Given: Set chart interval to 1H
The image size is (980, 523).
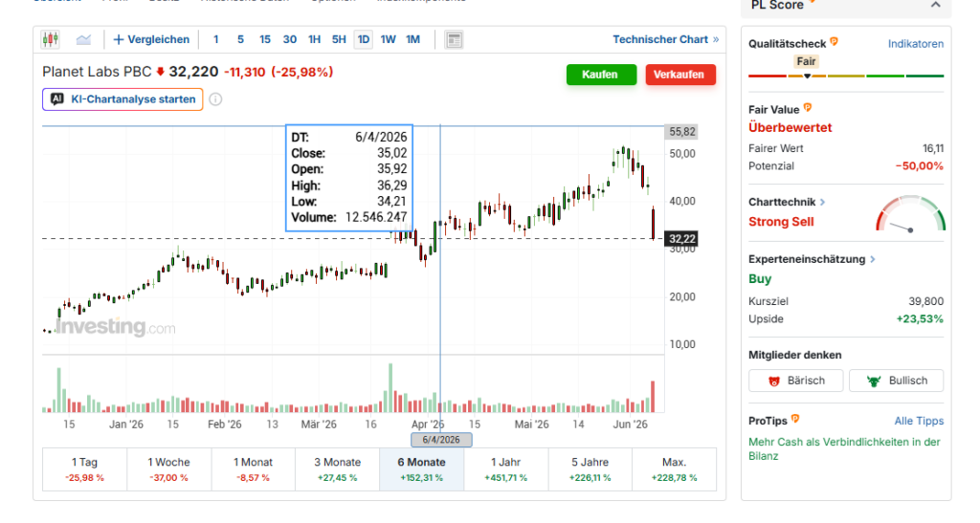Looking at the screenshot, I should pos(314,39).
